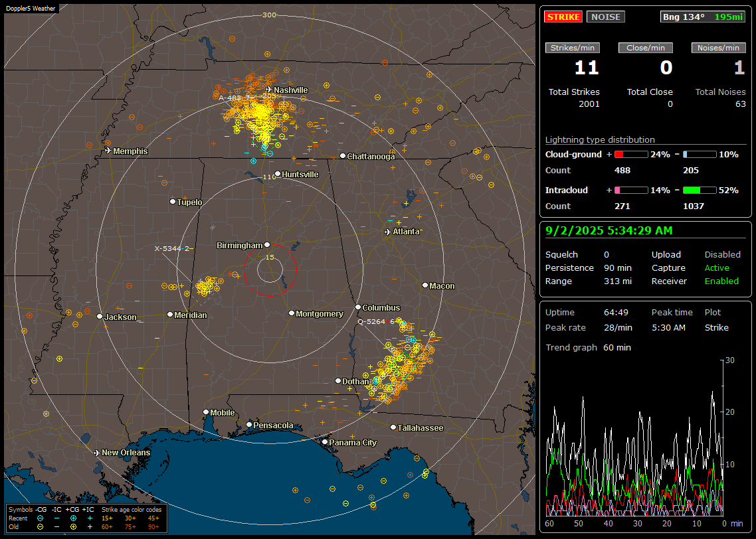This screenshot has width=756, height=539.
Task: Click the Intracloud count 1037
Action: coord(694,206)
